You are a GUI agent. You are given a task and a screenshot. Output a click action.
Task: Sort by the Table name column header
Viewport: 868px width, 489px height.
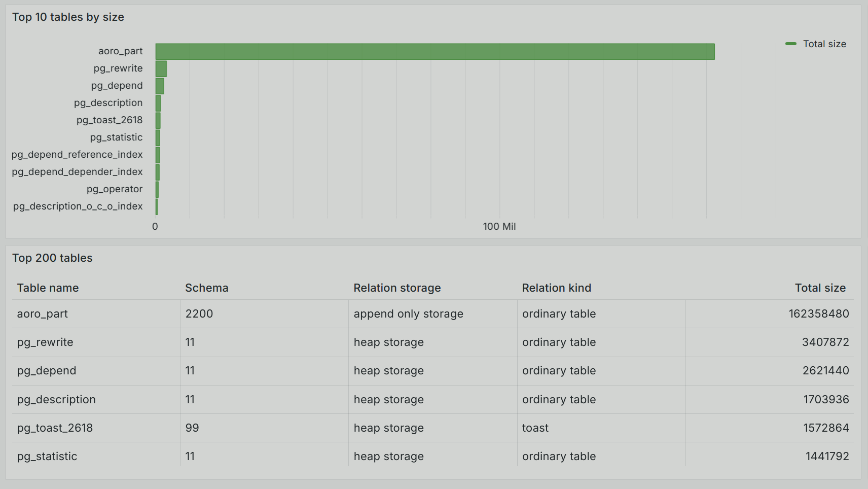point(48,288)
